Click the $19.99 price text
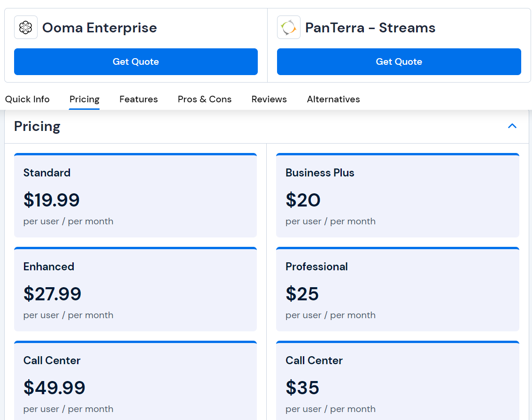The image size is (532, 420). (x=52, y=200)
